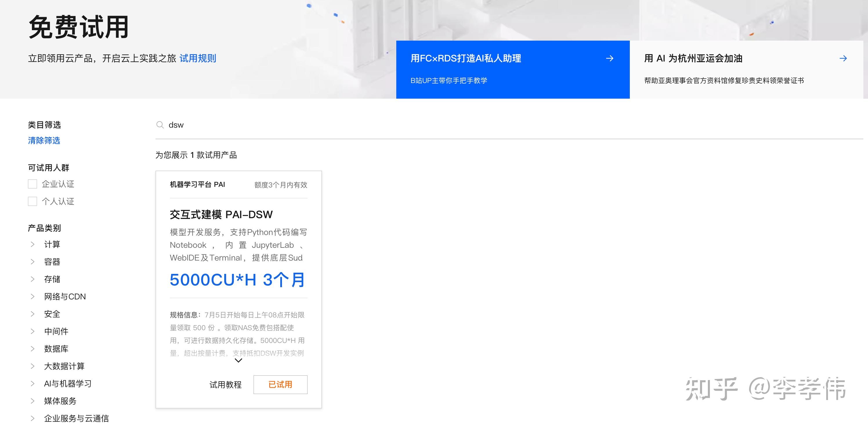Focus the dsw search field

tap(509, 125)
